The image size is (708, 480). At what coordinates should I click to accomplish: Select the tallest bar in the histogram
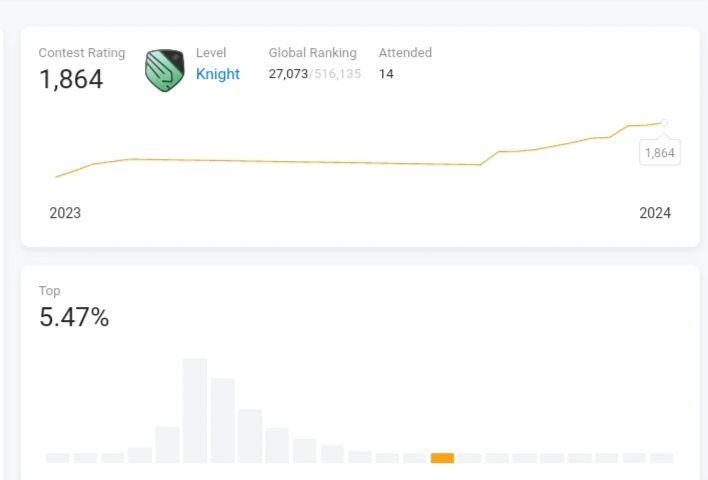(x=195, y=410)
